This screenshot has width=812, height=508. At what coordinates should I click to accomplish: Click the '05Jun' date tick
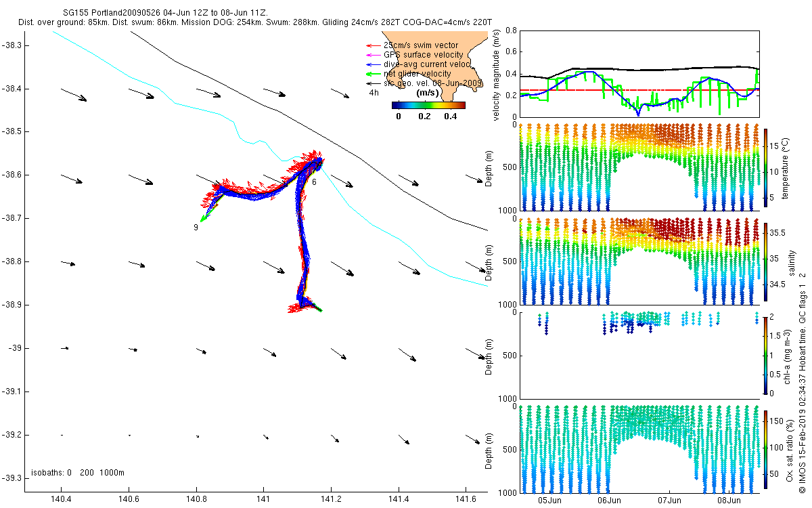pos(549,501)
